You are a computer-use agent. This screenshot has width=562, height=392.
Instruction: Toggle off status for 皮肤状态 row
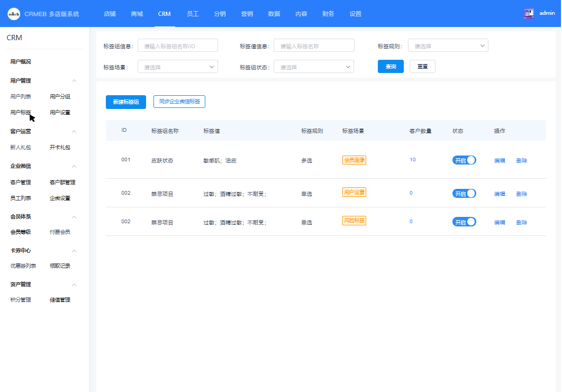click(464, 160)
